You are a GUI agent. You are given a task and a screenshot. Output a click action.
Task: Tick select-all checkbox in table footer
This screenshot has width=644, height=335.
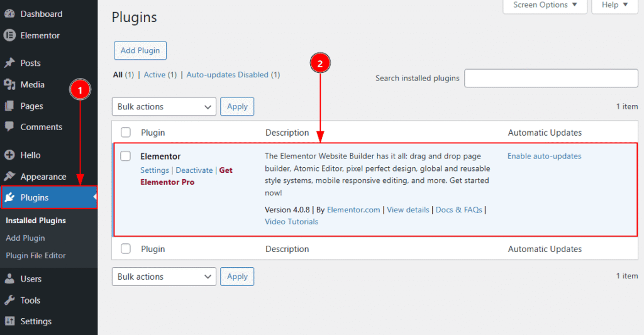tap(125, 249)
